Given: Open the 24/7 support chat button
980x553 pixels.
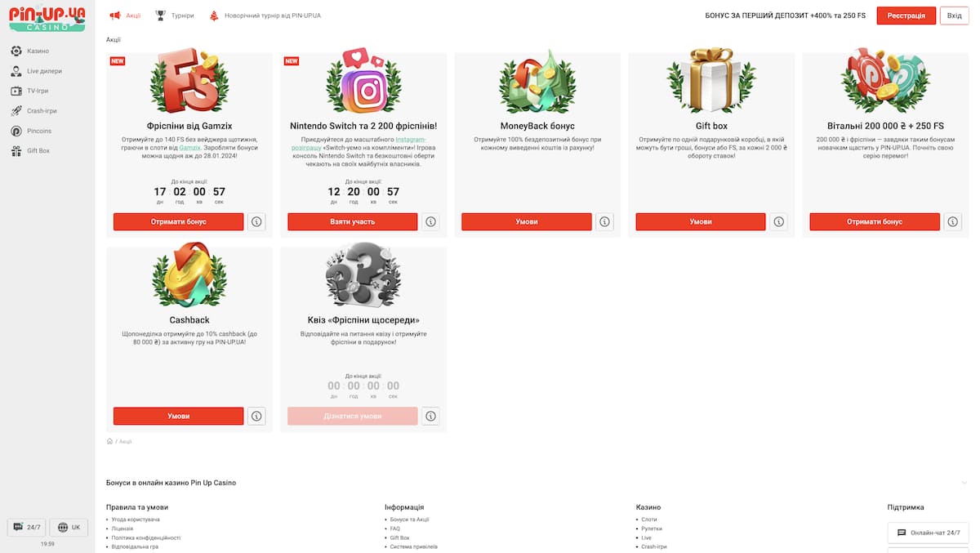Looking at the screenshot, I should click(26, 528).
